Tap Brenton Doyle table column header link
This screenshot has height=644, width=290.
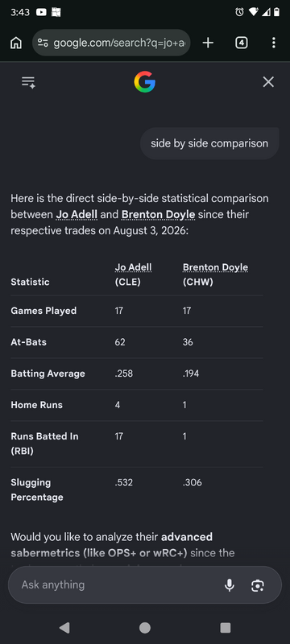click(215, 267)
